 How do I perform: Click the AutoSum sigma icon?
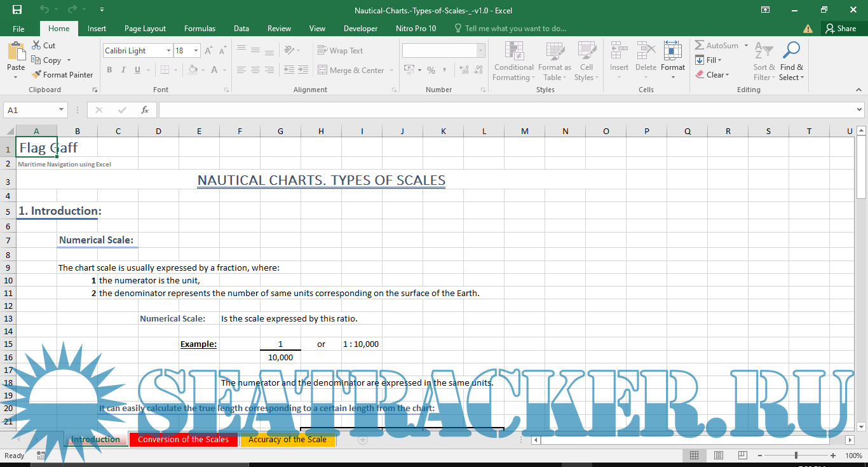point(699,45)
